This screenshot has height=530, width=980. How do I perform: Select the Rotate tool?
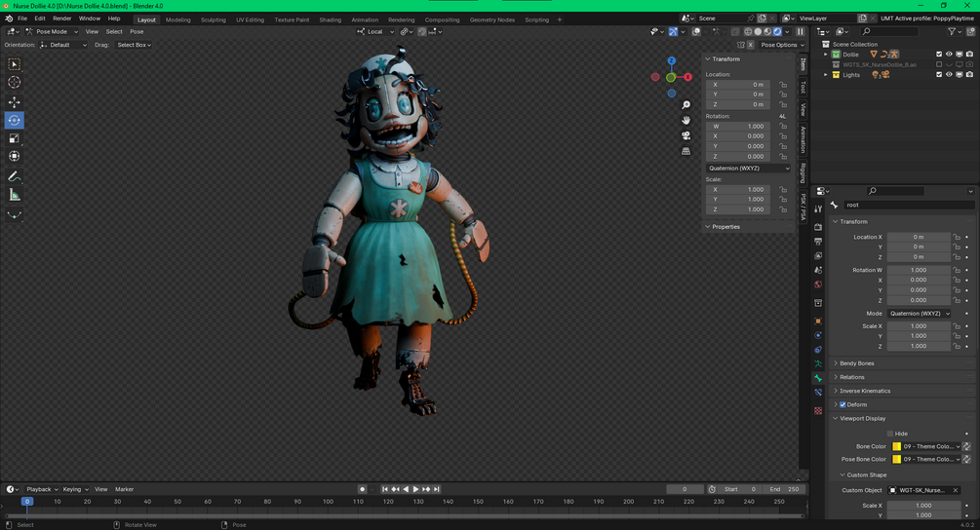(x=14, y=120)
